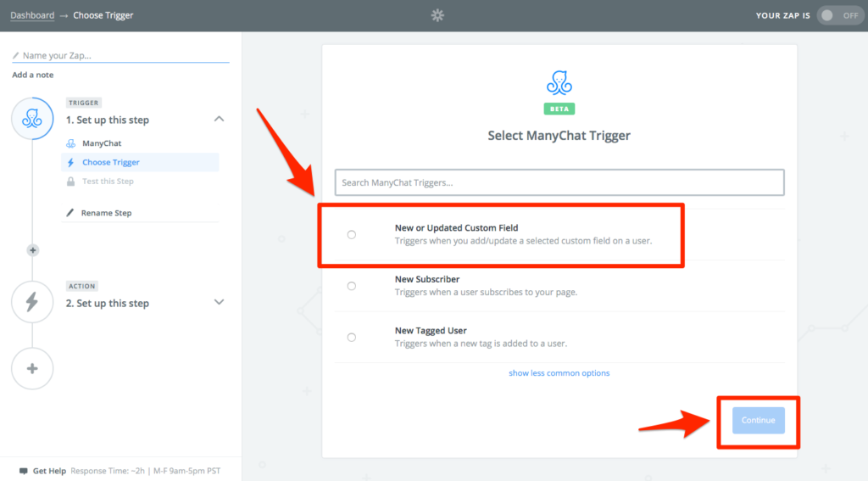This screenshot has height=481, width=868.
Task: Click the small plus between steps
Action: 33,250
